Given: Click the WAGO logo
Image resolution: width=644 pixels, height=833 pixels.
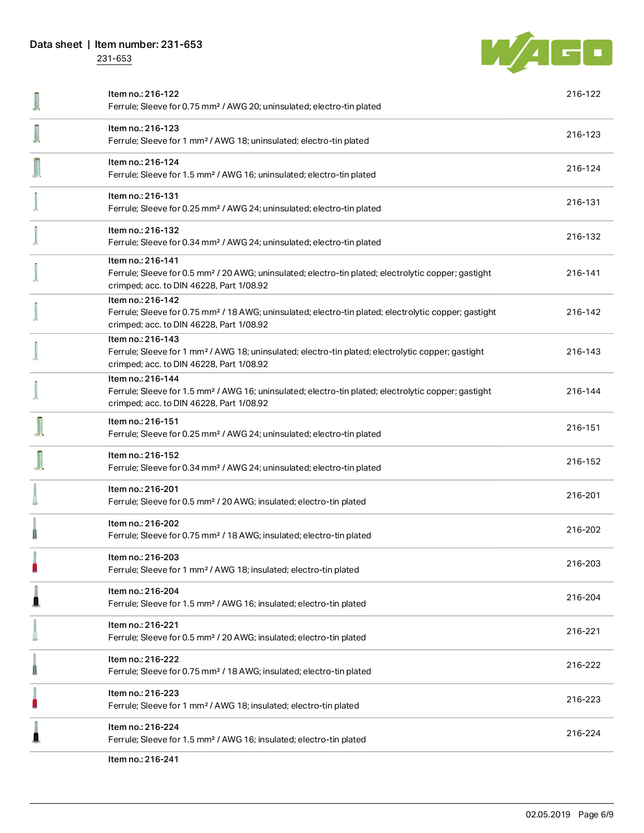Looking at the screenshot, I should 547,53.
